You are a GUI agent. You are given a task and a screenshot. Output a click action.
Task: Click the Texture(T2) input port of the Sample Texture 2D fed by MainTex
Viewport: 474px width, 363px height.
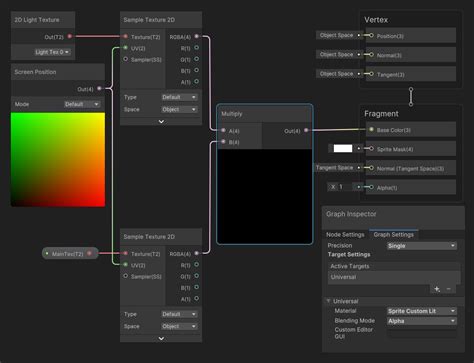pos(125,253)
